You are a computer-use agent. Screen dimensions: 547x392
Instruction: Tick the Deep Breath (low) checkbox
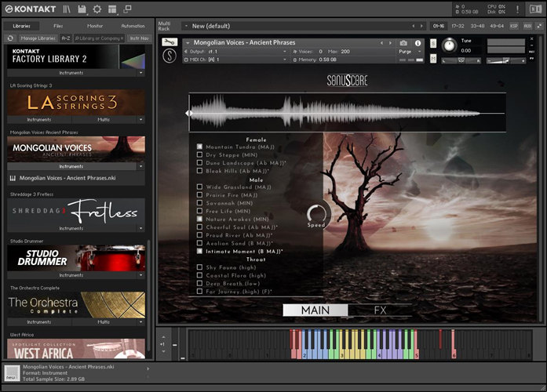(x=200, y=282)
